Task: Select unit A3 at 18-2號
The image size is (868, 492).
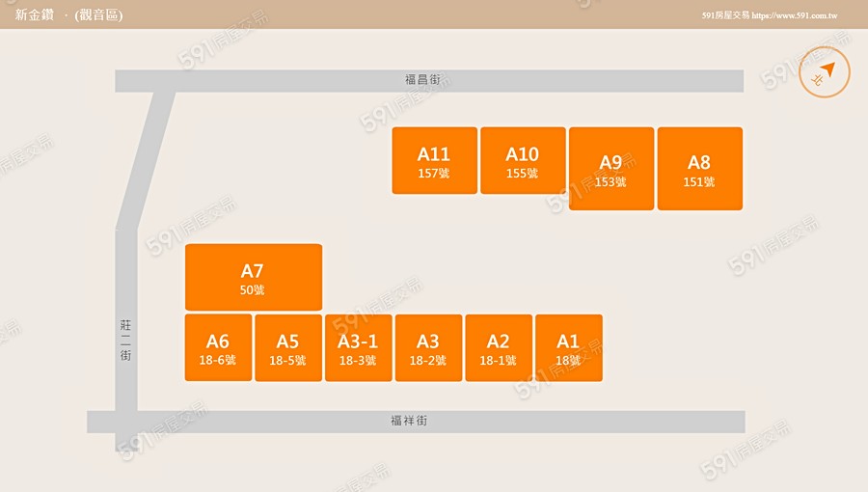Action: 428,348
